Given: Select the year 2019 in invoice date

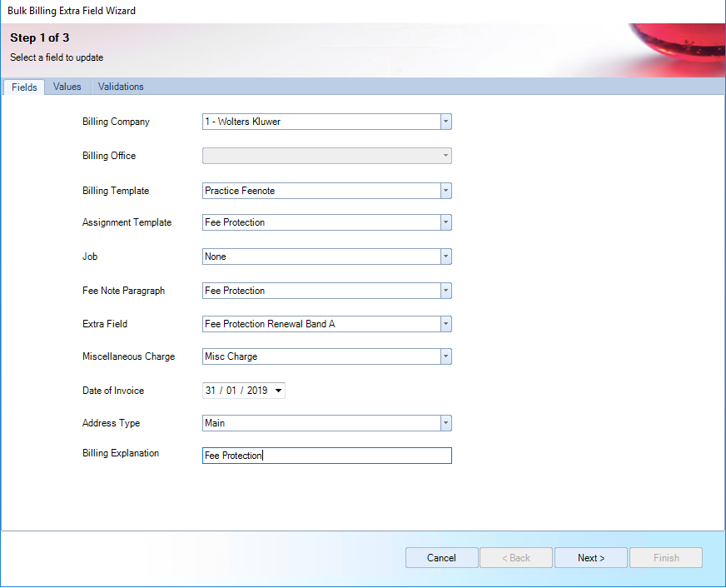Looking at the screenshot, I should click(x=257, y=391).
